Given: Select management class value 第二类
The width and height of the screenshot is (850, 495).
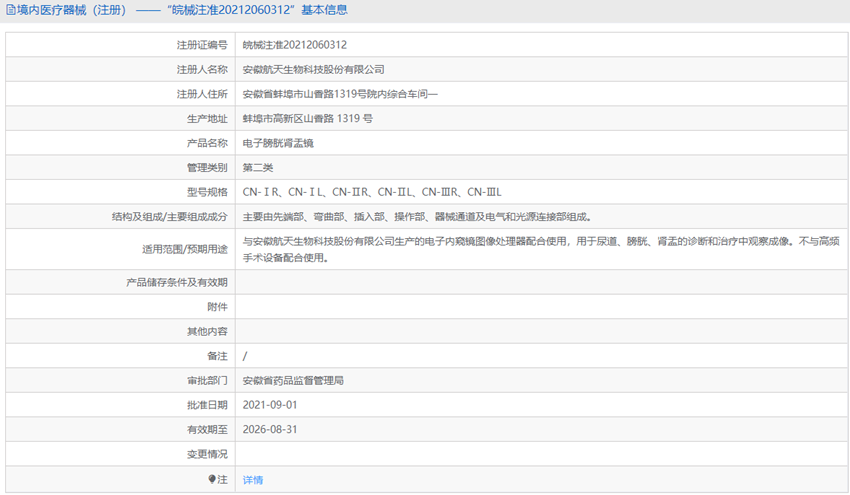Looking at the screenshot, I should pos(257,168).
